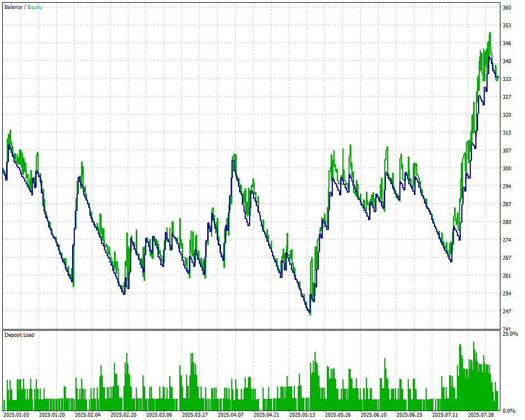Click the 0.0% deposit load value
Viewport: 525px width, 420px height.
[x=509, y=411]
